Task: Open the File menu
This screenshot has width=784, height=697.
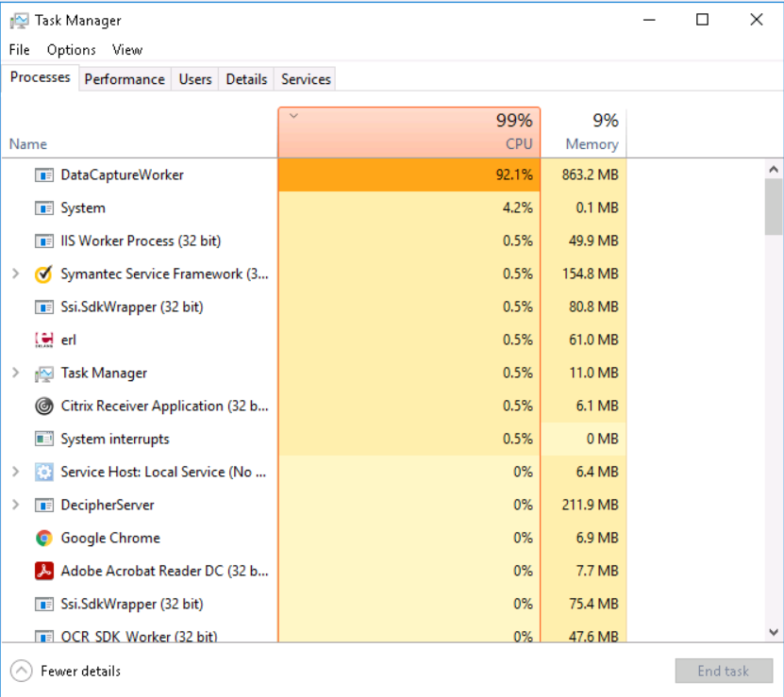Action: (20, 50)
